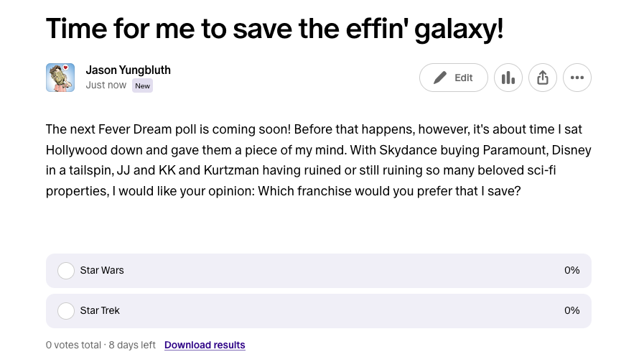The image size is (644, 362).
Task: Click the pencil icon inside Edit
Action: tap(440, 78)
